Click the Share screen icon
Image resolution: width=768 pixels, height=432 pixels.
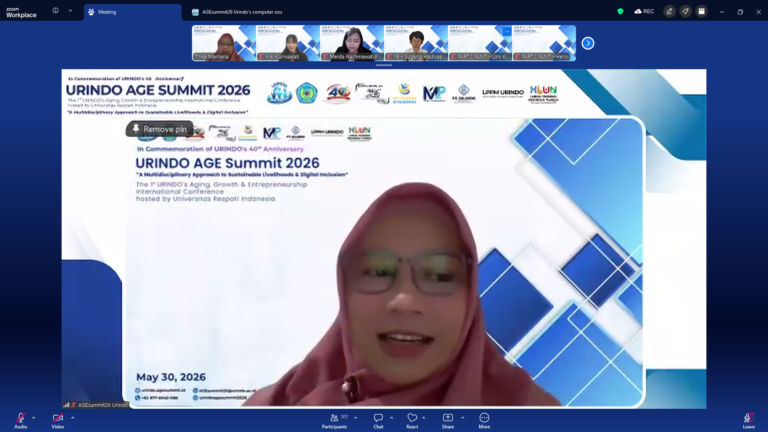tap(448, 418)
